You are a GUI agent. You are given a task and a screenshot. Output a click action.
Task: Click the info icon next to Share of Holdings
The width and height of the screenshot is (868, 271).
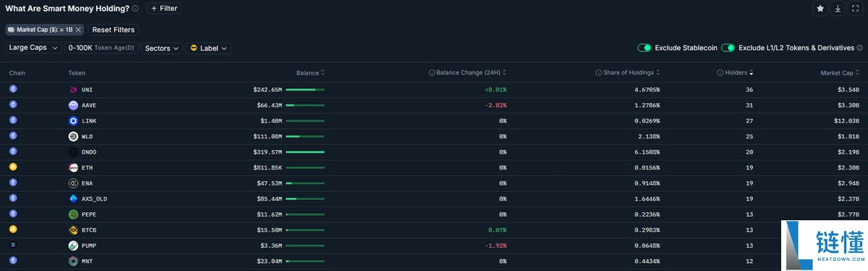(x=598, y=73)
